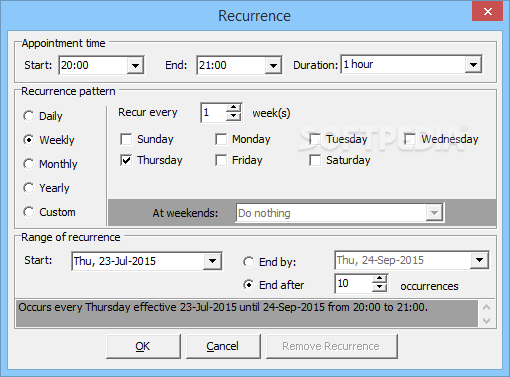Image resolution: width=510 pixels, height=377 pixels.
Task: Uncheck the Thursday checkbox
Action: 126,160
